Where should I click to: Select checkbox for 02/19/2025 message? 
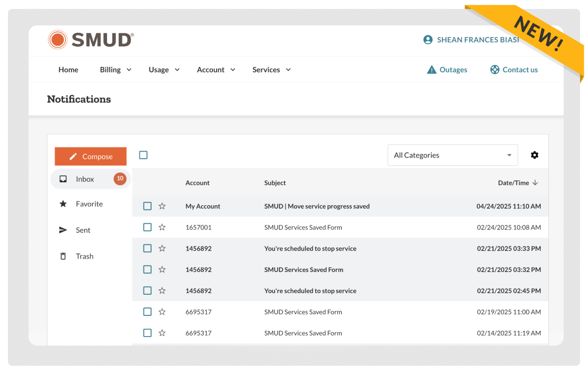pos(147,312)
